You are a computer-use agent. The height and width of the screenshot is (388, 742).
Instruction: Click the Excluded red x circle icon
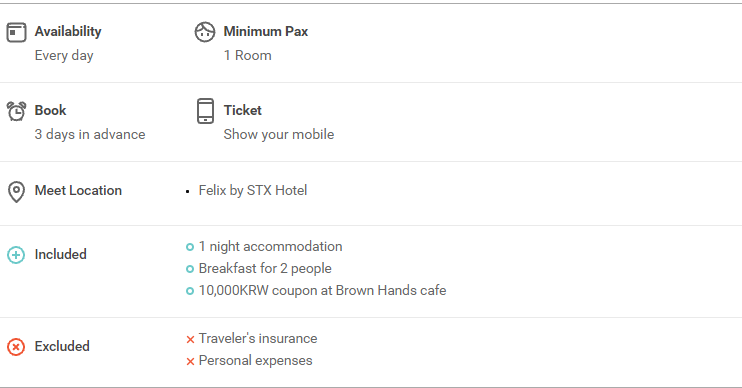(x=16, y=347)
